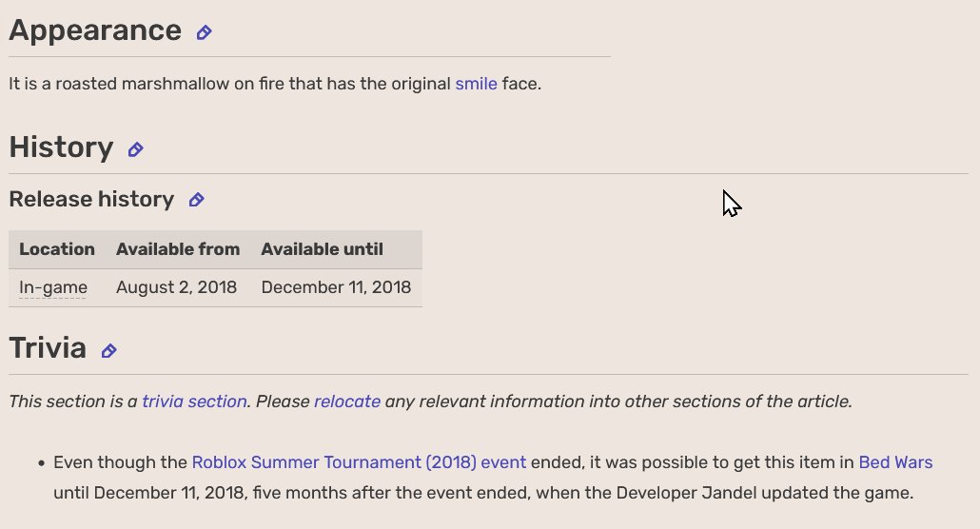Viewport: 980px width, 529px height.
Task: Click the August 2, 2018 date cell
Action: (x=176, y=287)
